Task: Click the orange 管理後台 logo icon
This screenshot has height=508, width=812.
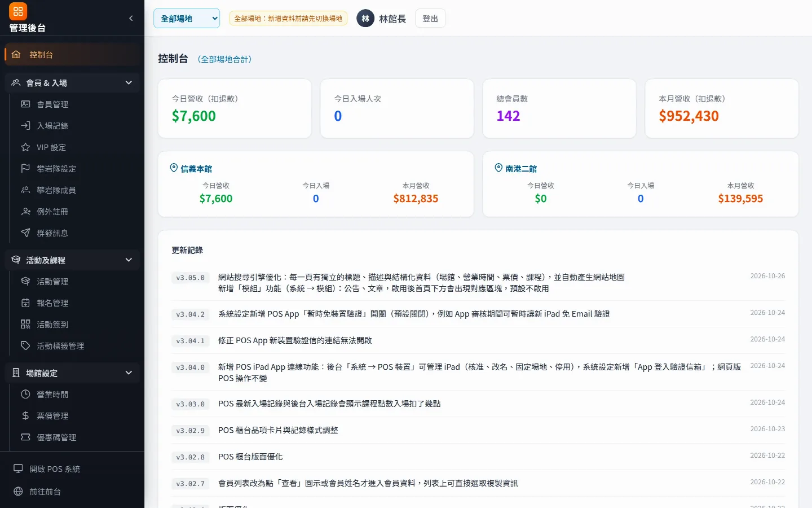Action: click(x=18, y=11)
